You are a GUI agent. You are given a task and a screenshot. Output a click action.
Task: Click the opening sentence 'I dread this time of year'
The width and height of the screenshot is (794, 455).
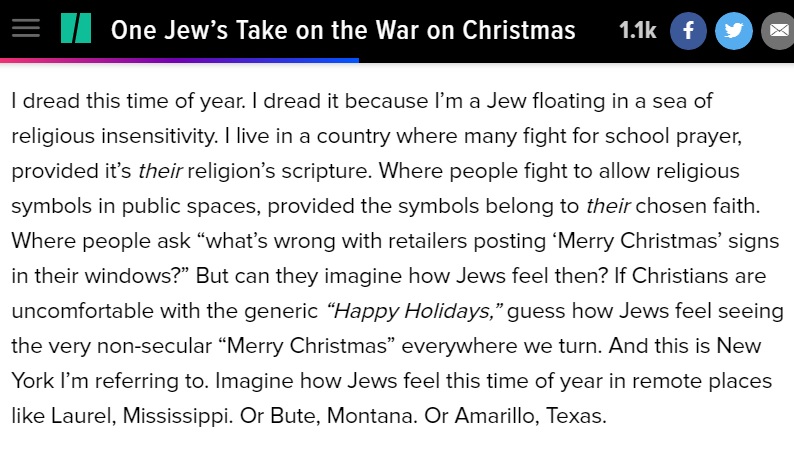128,101
